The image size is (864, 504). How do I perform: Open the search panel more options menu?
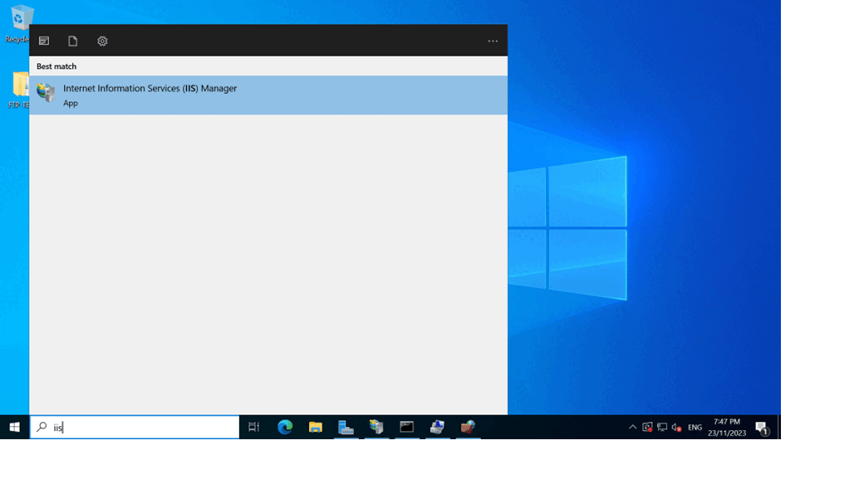click(493, 41)
